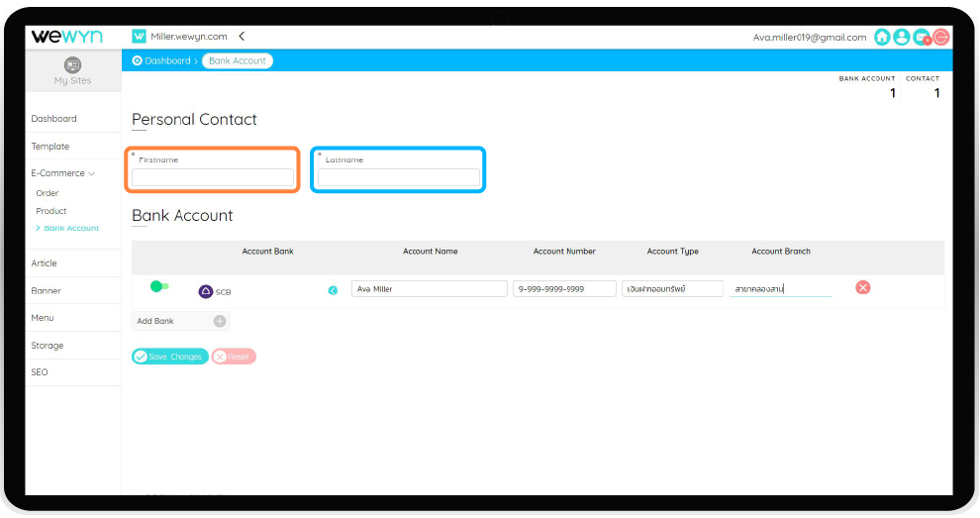The width and height of the screenshot is (980, 518).
Task: Click the home icon in top bar
Action: [x=882, y=38]
